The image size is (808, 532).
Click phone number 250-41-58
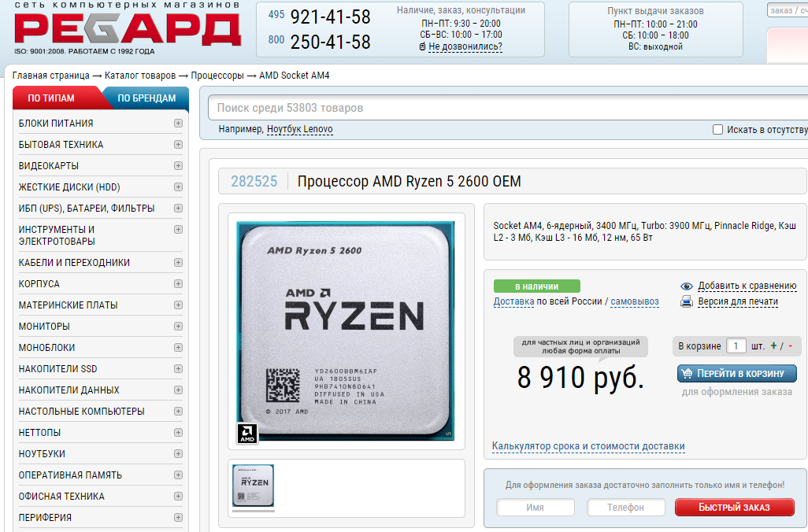click(x=330, y=42)
